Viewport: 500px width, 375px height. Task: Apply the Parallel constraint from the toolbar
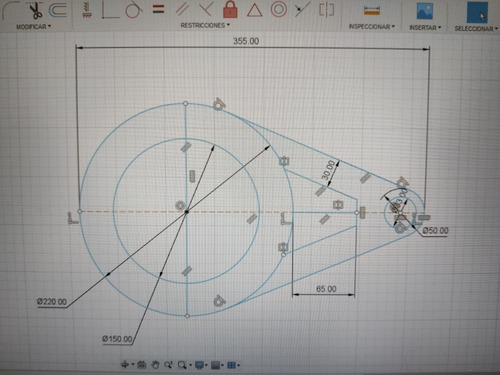(182, 9)
